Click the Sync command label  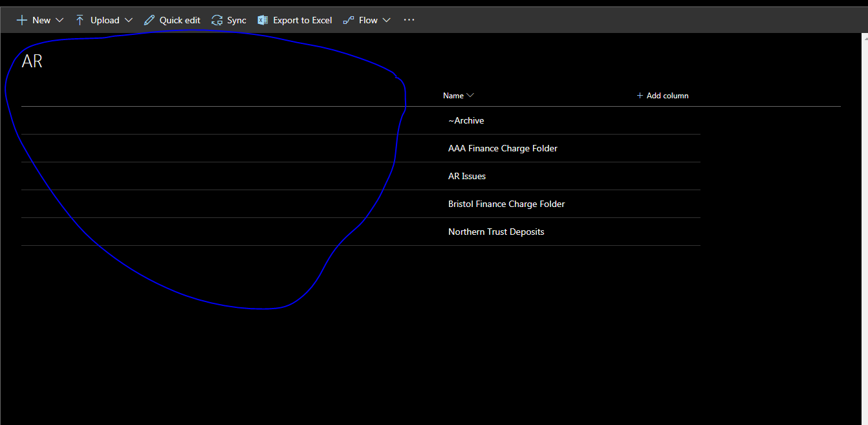click(237, 20)
